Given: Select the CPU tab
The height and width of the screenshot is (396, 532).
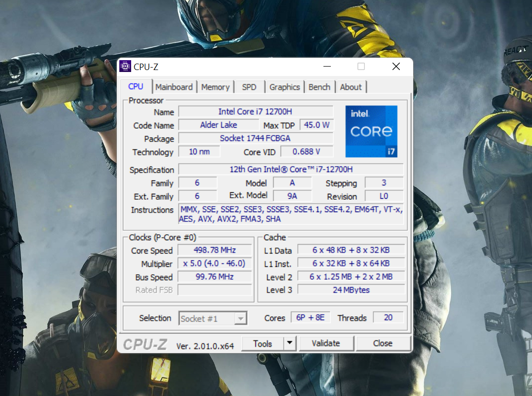Looking at the screenshot, I should [136, 87].
